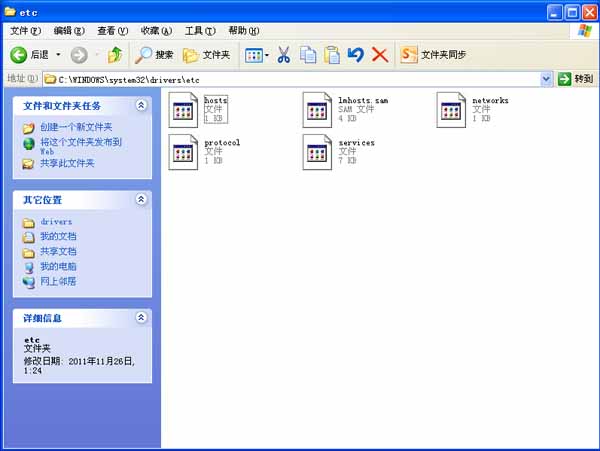Open 我的电脑 My Computer link
Screen dimensions: 600x451
coord(58,266)
